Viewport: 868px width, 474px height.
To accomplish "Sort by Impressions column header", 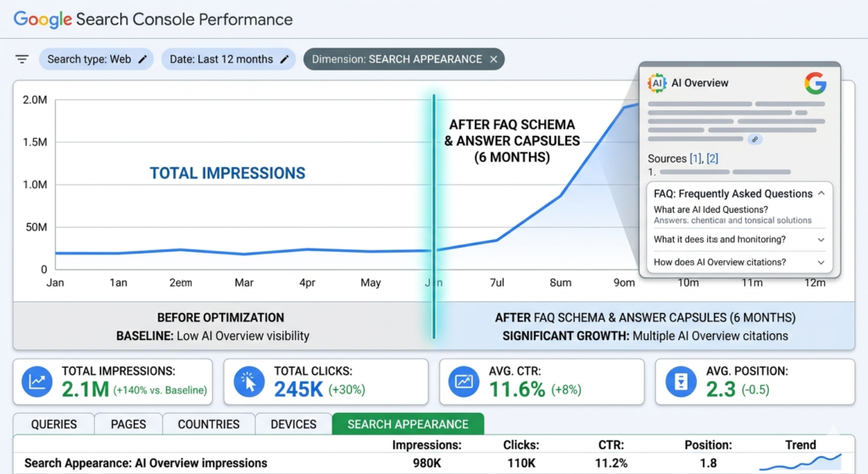I will coord(427,444).
